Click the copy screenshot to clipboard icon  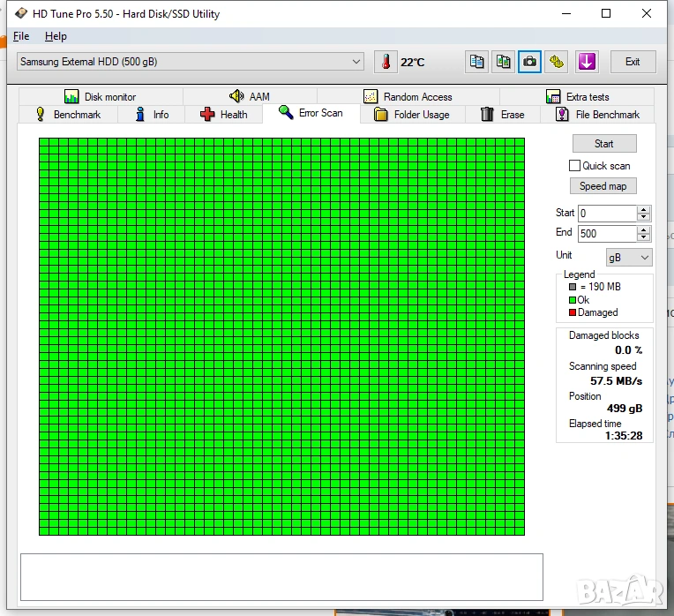click(x=504, y=62)
